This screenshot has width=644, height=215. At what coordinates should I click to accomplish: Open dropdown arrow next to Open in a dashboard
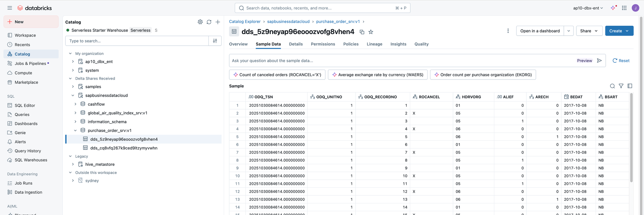pyautogui.click(x=568, y=31)
